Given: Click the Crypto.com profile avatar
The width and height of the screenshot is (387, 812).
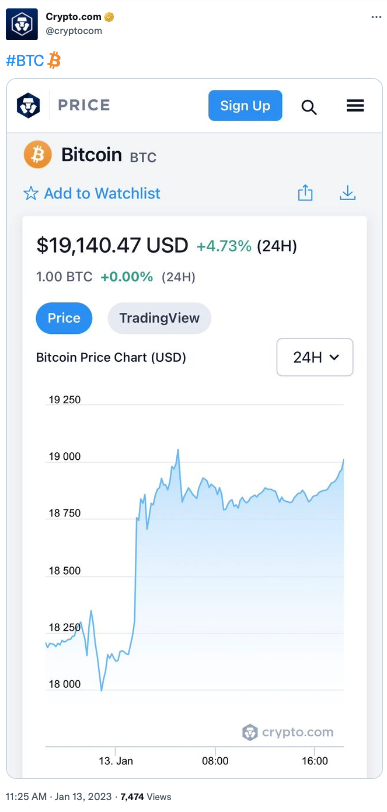Looking at the screenshot, I should coord(22,24).
